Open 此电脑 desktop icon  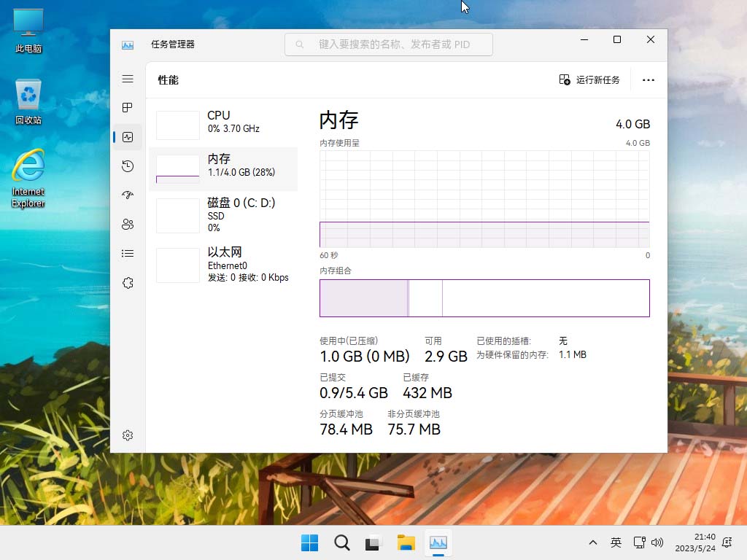(x=28, y=31)
